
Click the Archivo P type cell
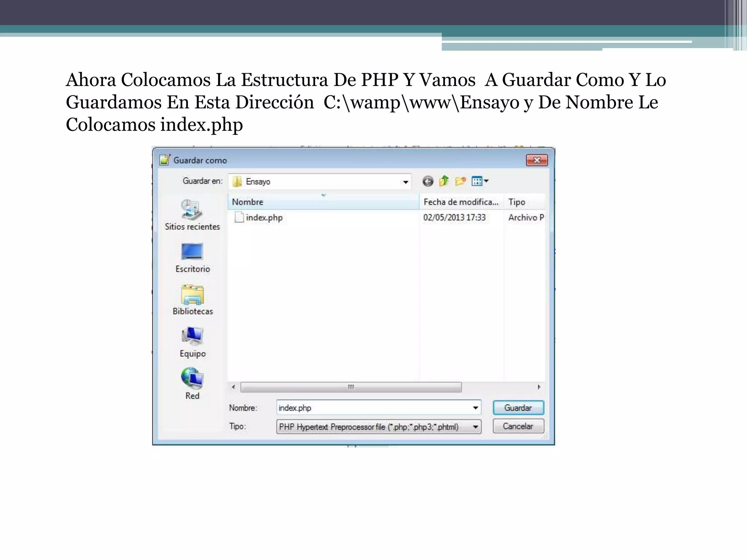[526, 218]
